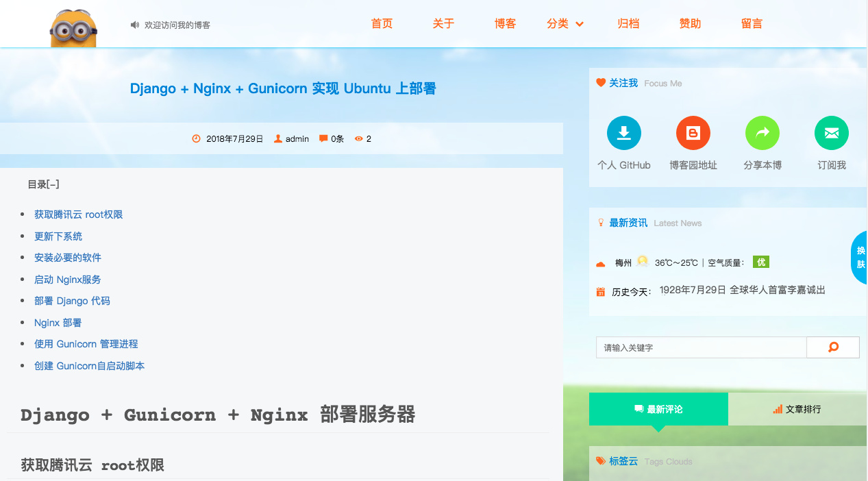Click the post date 2018年7月29日
This screenshot has height=481, width=868.
click(x=235, y=138)
